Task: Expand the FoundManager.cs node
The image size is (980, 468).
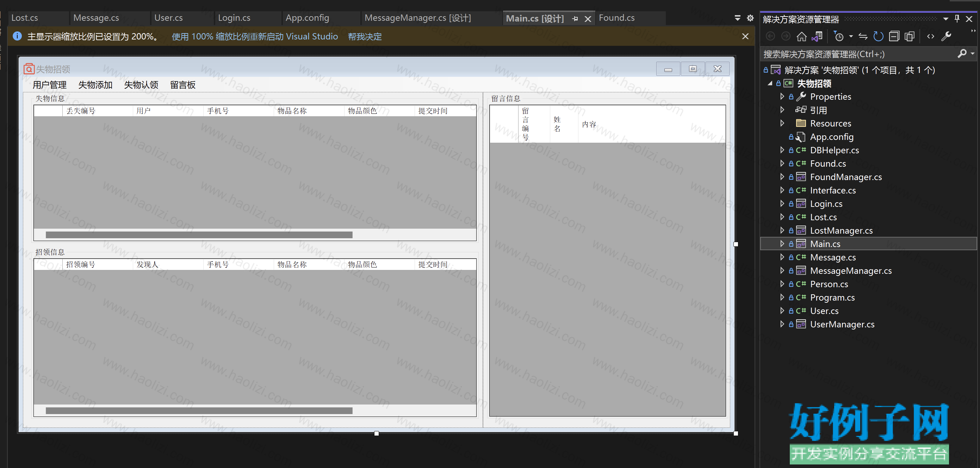Action: [x=782, y=177]
